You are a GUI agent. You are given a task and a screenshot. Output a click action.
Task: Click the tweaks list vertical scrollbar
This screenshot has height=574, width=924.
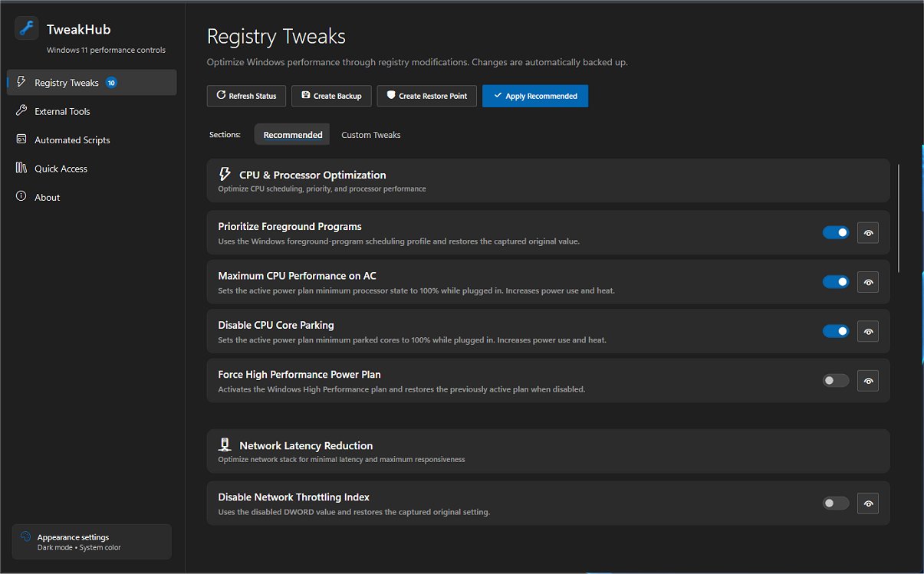[898, 217]
